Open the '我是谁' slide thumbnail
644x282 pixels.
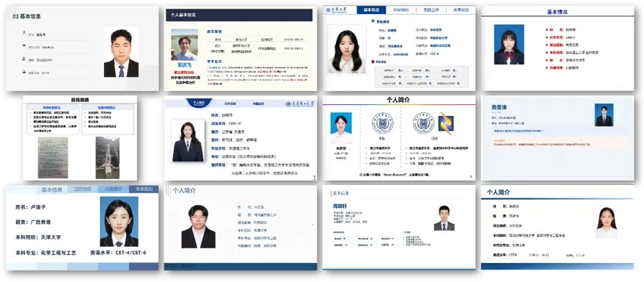point(557,138)
